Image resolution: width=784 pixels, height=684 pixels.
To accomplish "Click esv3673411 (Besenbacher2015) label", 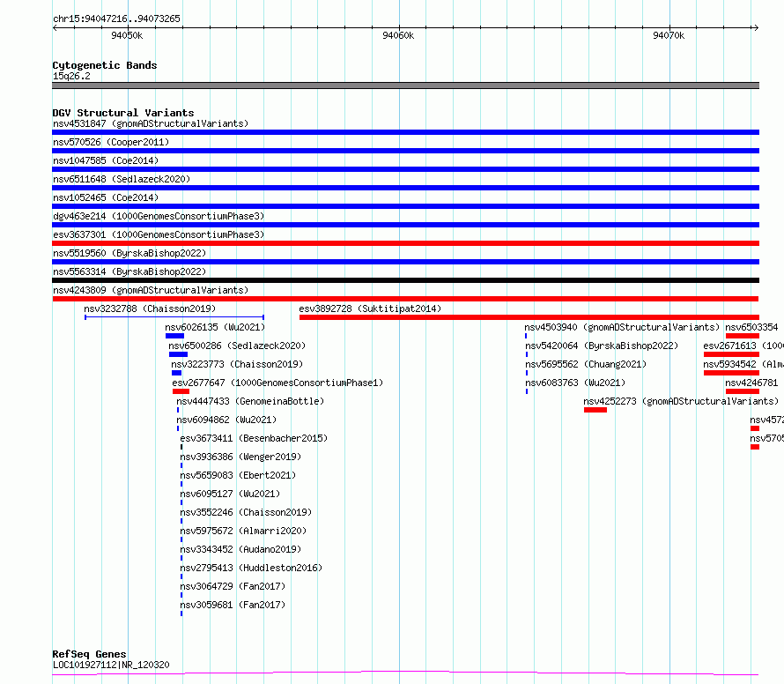I will pos(254,438).
